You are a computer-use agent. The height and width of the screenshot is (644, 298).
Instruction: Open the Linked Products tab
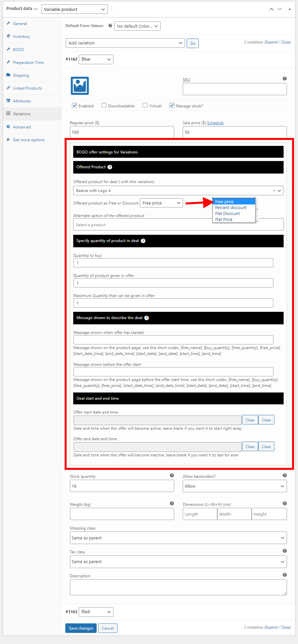32,88
